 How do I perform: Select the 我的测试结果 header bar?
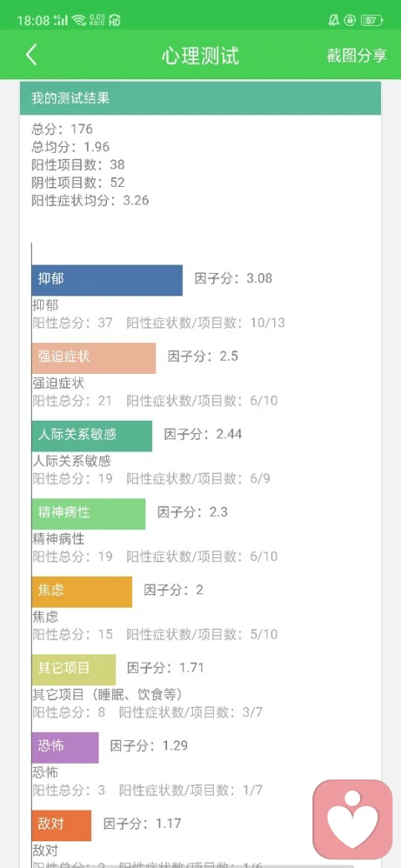[200, 98]
